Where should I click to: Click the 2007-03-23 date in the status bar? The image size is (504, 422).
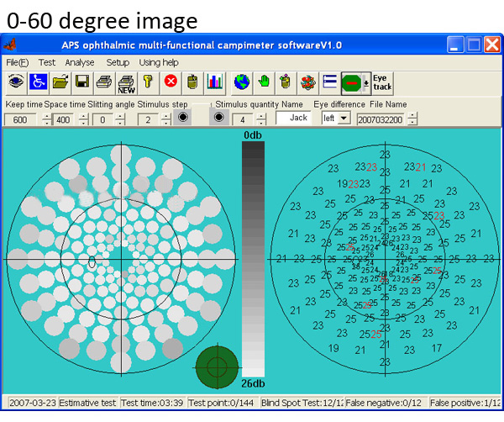[x=32, y=403]
